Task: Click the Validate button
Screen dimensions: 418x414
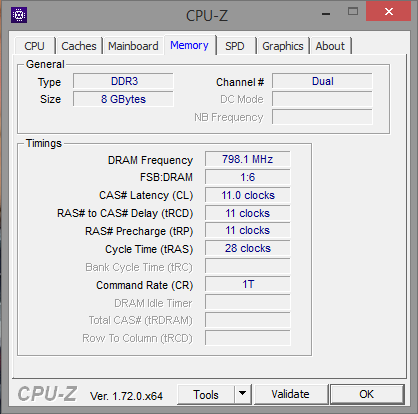Action: [x=290, y=394]
